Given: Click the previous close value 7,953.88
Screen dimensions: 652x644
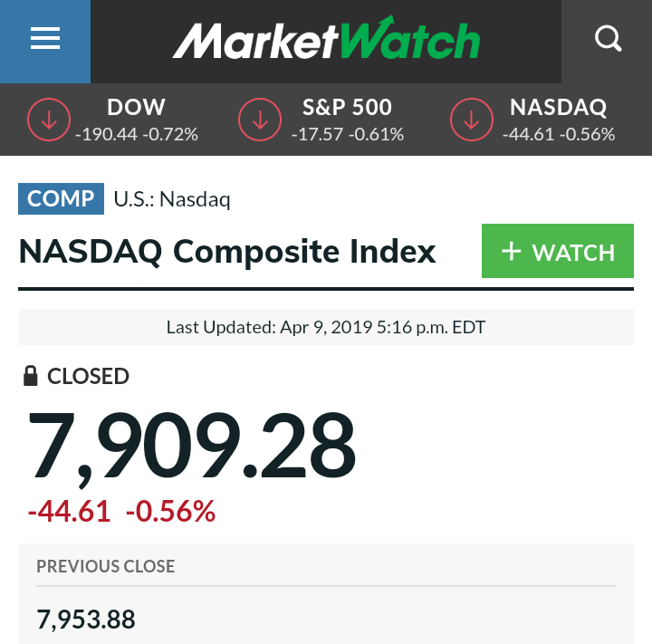Looking at the screenshot, I should tap(86, 620).
